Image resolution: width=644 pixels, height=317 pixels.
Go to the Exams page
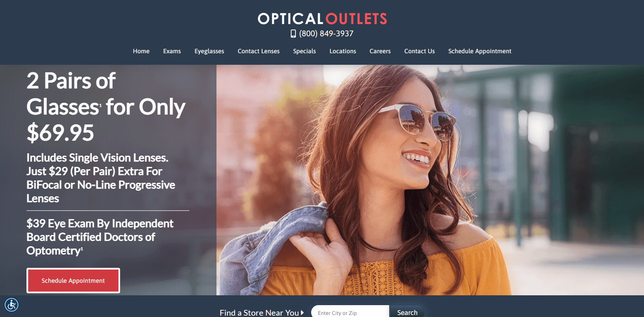[x=172, y=51]
